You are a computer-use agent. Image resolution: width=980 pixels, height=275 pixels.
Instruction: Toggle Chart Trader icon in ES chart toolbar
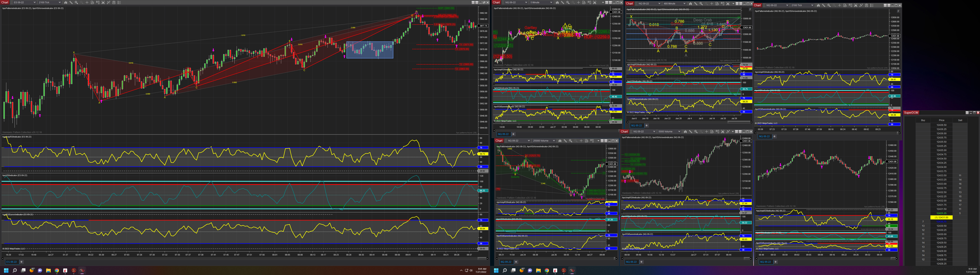click(x=98, y=2)
